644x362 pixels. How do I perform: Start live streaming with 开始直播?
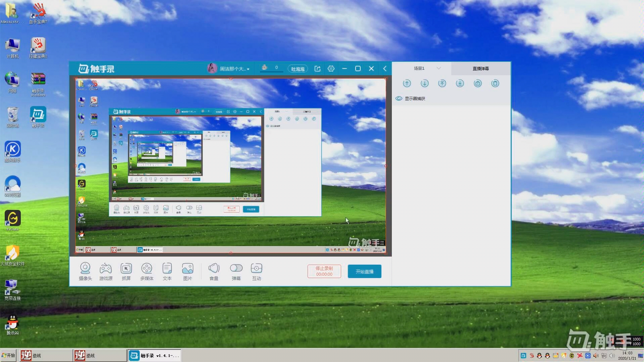pyautogui.click(x=365, y=271)
